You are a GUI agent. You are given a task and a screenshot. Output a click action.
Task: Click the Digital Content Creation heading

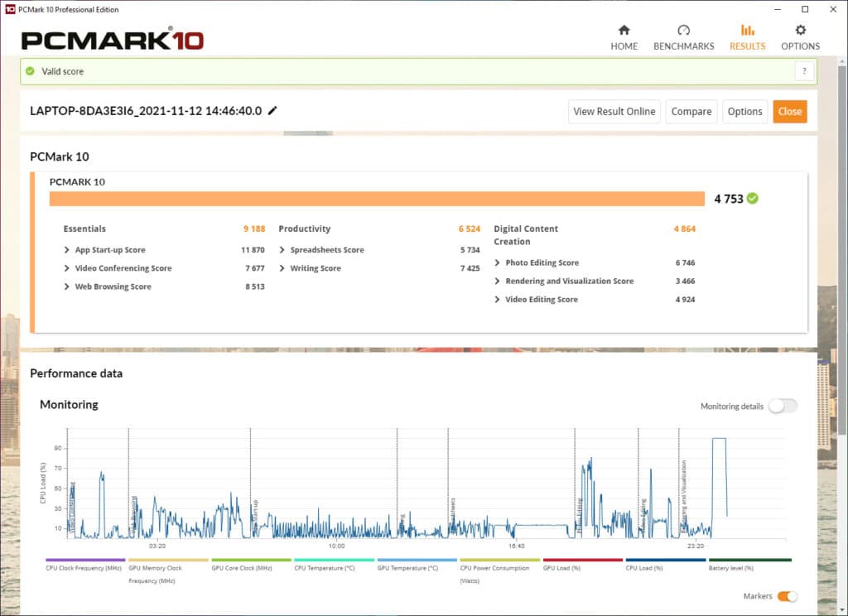point(526,235)
